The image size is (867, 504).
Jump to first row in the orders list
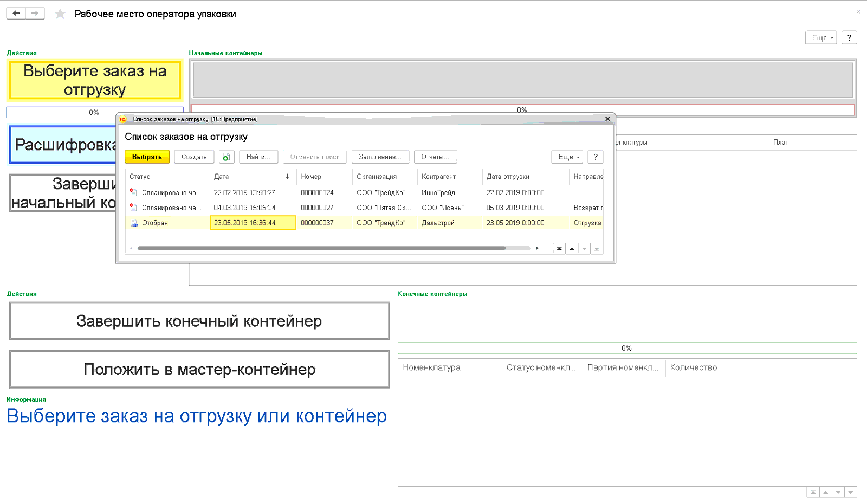coord(559,249)
